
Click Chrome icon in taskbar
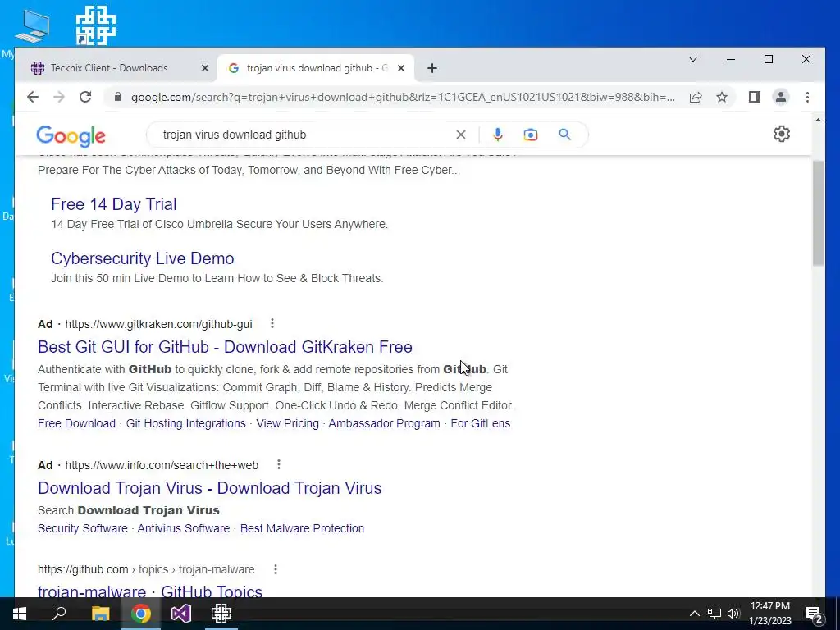tap(141, 614)
